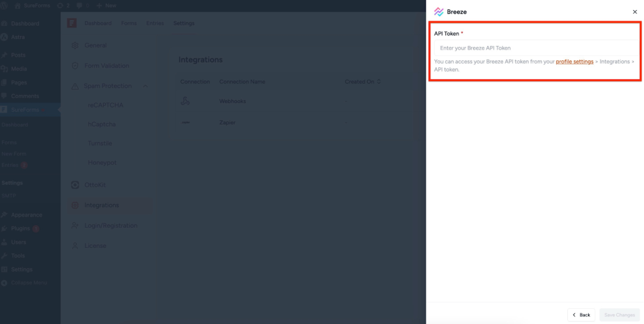The image size is (644, 324).
Task: Click the Integrations icon in settings list
Action: (75, 205)
